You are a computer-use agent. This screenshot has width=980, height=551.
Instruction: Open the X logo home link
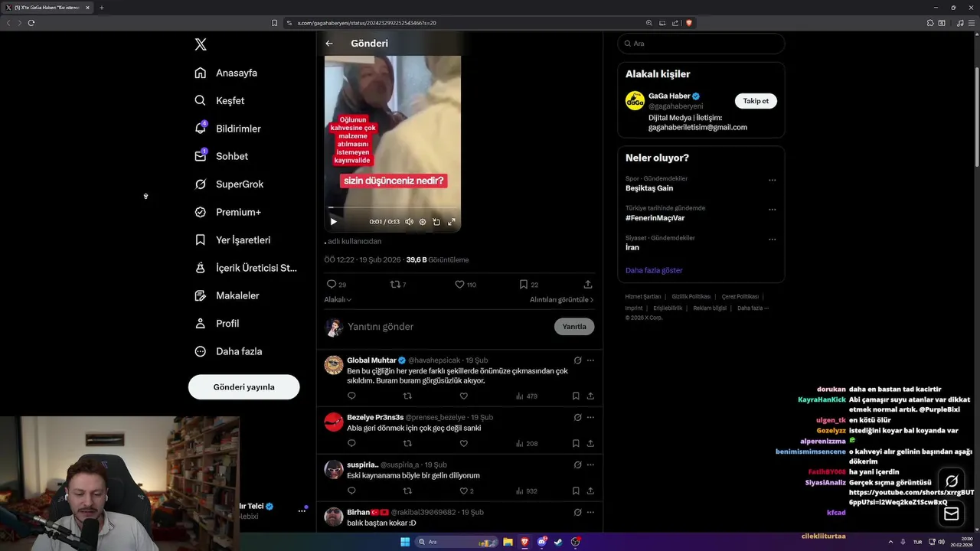pyautogui.click(x=201, y=44)
